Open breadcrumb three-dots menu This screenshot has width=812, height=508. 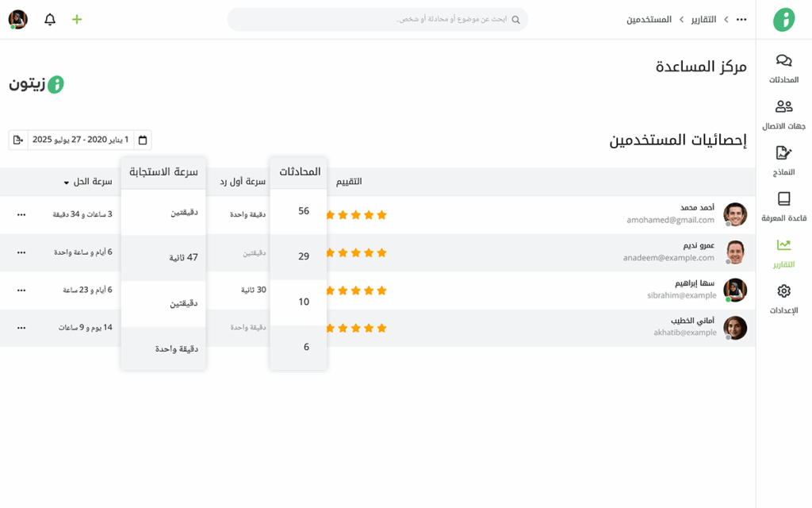(x=741, y=20)
